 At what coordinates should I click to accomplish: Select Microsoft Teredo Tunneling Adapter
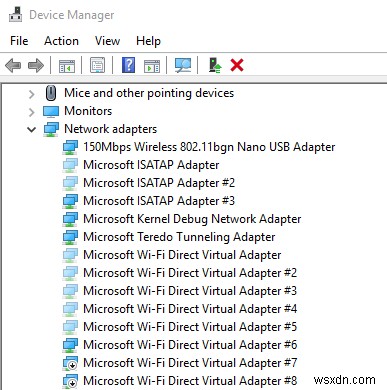(179, 237)
